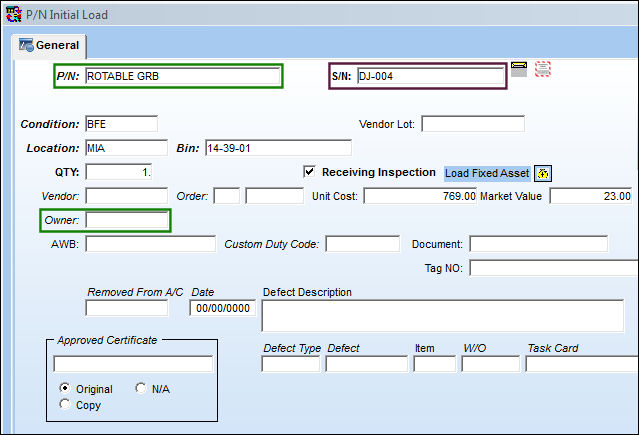
Task: Click the Bin field showing 14-39-01
Action: point(278,148)
